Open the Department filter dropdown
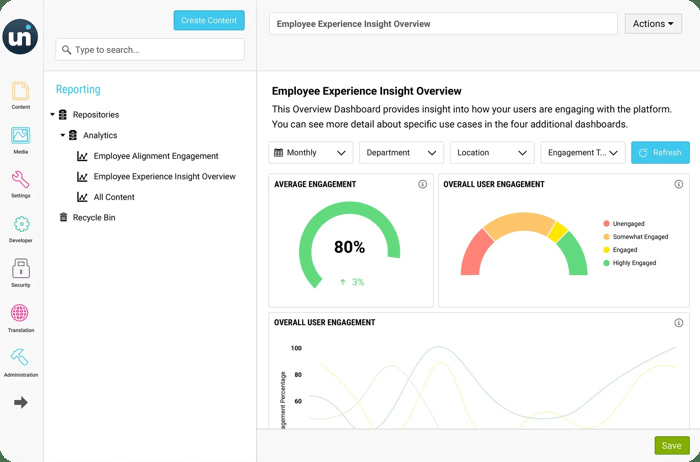 401,153
